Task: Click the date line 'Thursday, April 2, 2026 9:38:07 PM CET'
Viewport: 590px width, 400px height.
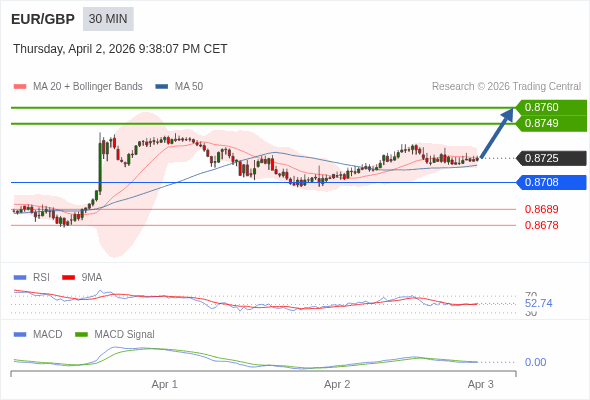Action: click(x=120, y=49)
